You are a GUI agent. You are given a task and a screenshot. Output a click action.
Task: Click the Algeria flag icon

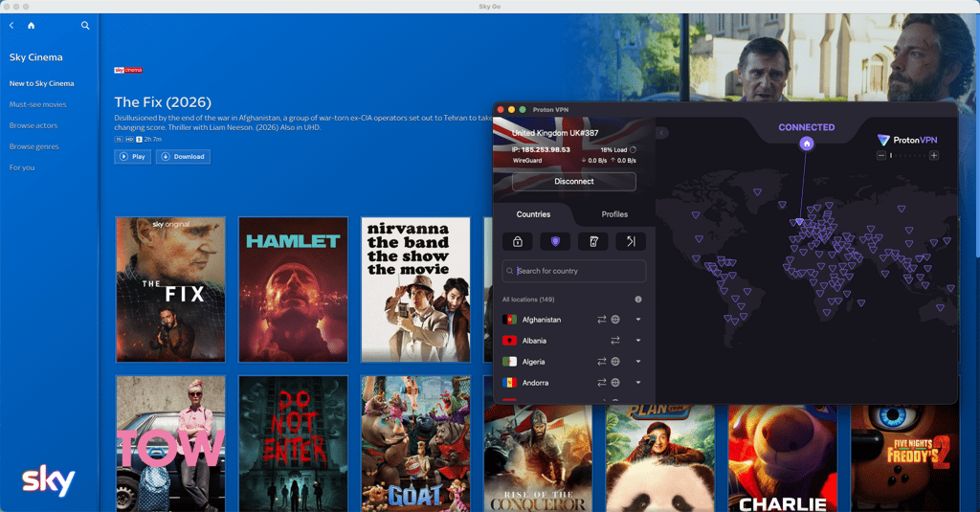click(x=509, y=362)
